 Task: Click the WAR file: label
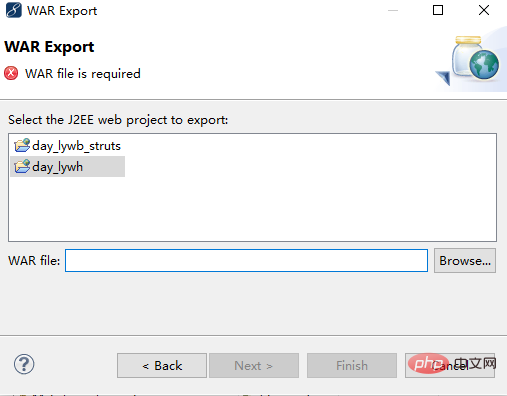coord(34,260)
